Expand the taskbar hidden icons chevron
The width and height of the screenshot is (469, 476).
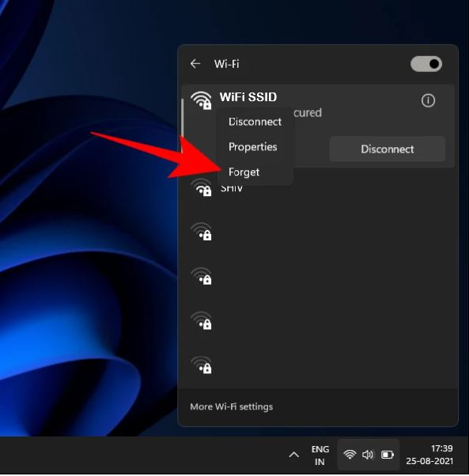294,455
